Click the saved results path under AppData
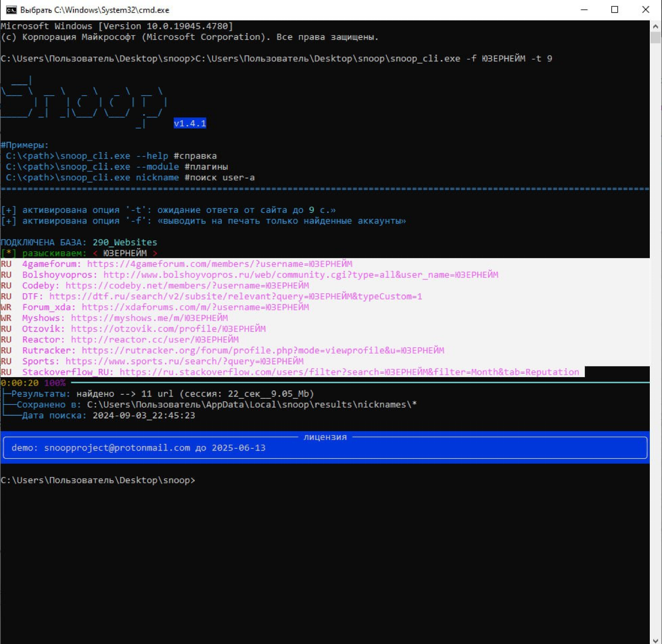This screenshot has width=662, height=644. coord(252,404)
